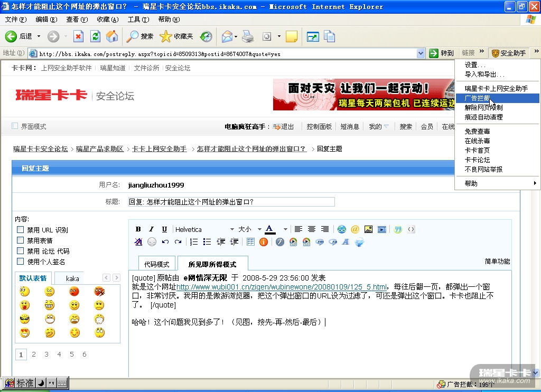Switch to 代码模式 tab
Image resolution: width=541 pixels, height=392 pixels.
click(156, 264)
